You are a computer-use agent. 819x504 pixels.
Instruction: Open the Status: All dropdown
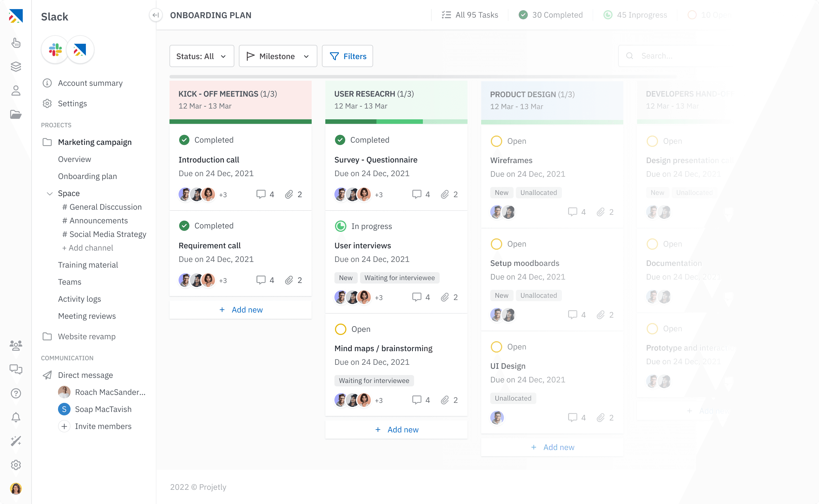click(202, 56)
